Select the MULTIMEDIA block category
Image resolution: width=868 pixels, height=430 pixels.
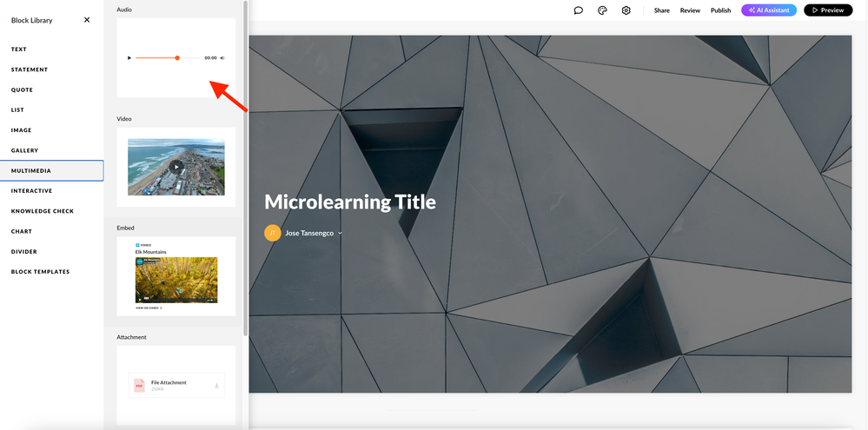51,170
